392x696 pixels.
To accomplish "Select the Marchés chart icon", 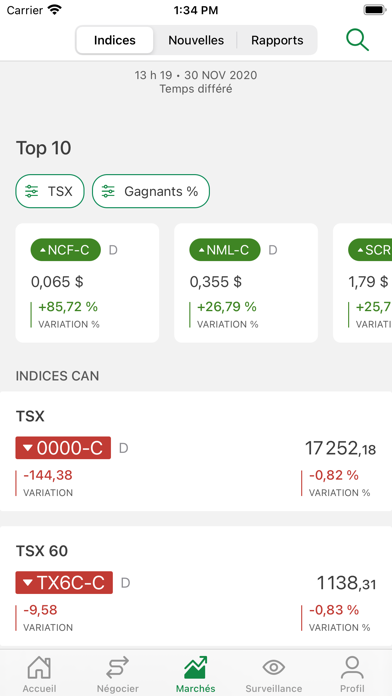I will point(196,668).
